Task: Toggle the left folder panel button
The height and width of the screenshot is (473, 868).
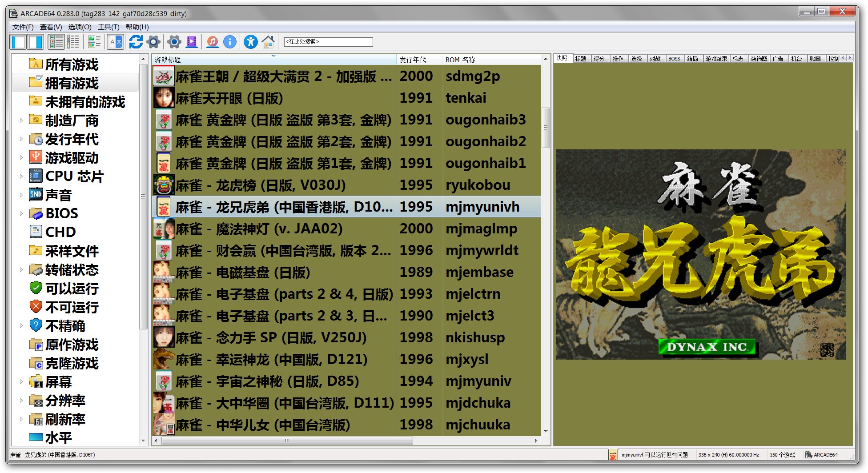Action: click(19, 42)
